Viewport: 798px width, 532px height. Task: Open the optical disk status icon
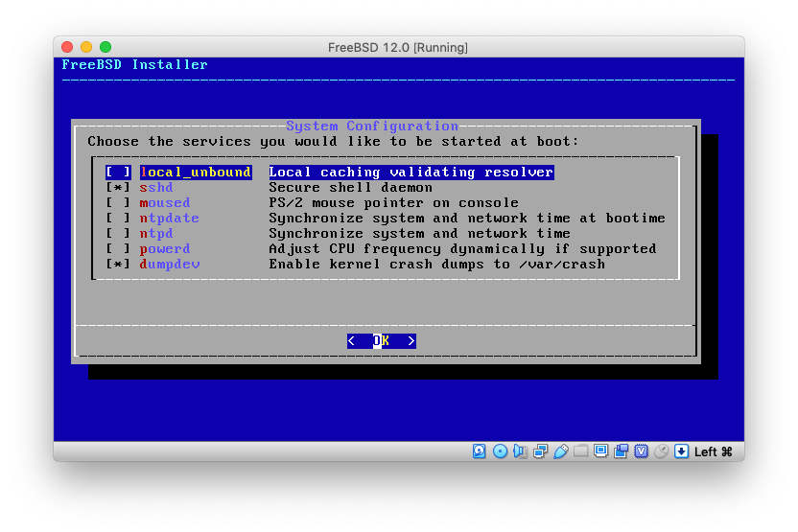[500, 451]
